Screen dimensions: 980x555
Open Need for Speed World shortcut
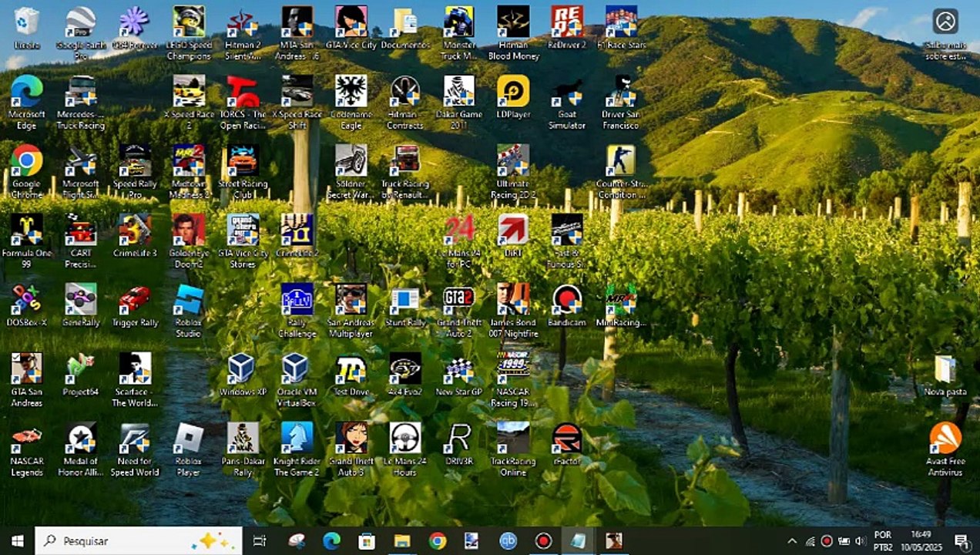(x=135, y=449)
